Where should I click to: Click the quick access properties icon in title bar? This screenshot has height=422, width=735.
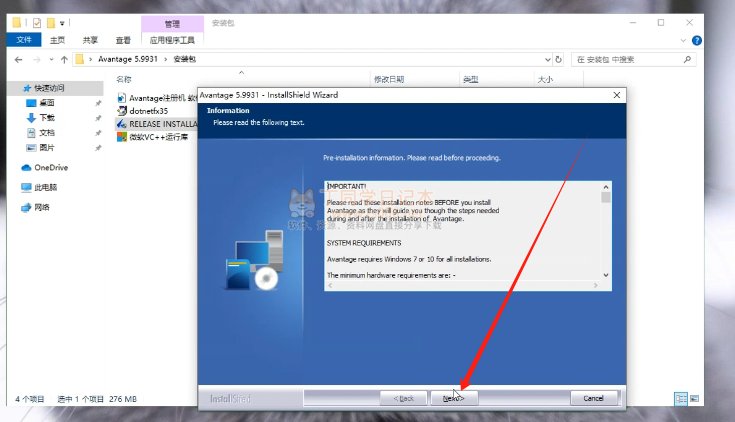[x=37, y=23]
